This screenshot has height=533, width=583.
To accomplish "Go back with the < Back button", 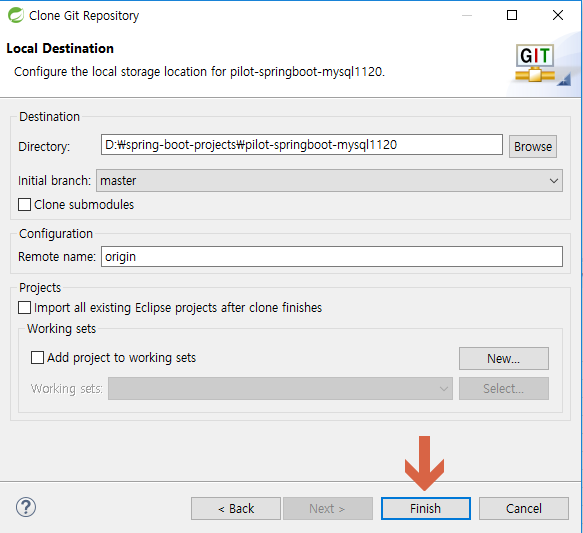I will [x=236, y=508].
